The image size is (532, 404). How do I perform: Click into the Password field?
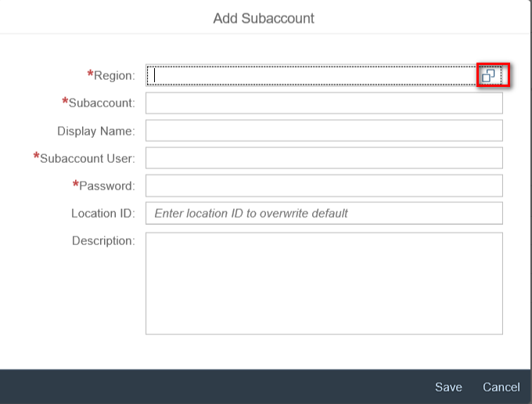(324, 186)
